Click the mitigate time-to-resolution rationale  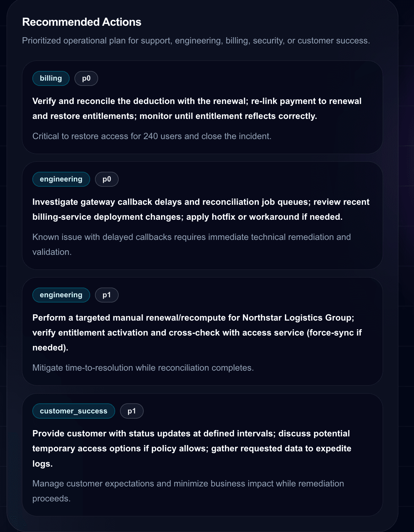pos(143,368)
